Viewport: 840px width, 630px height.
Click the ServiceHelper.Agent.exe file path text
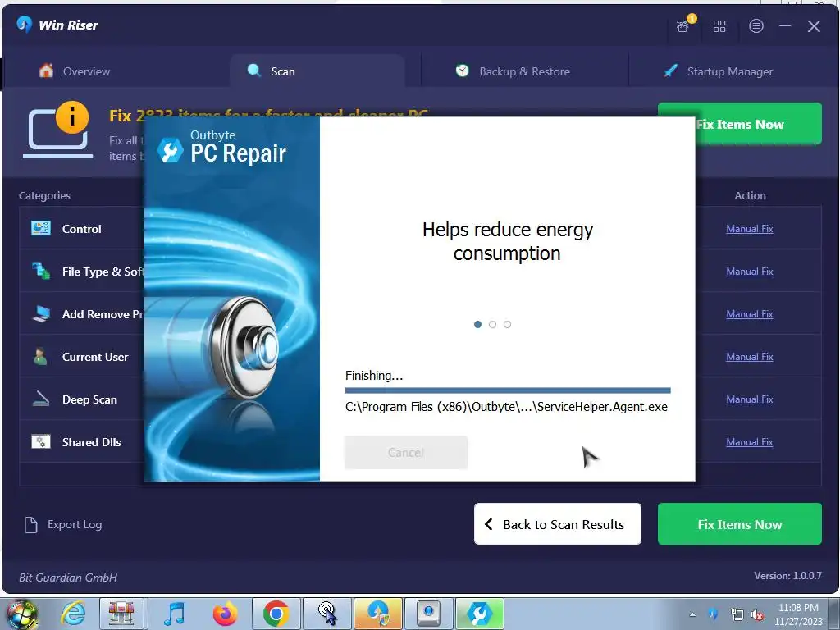pos(506,407)
